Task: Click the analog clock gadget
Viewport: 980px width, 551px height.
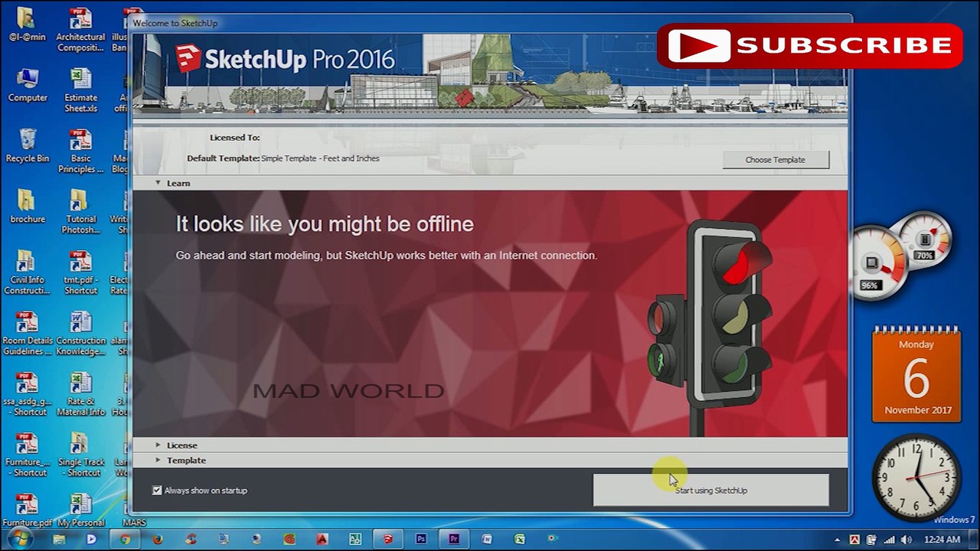Action: 916,478
